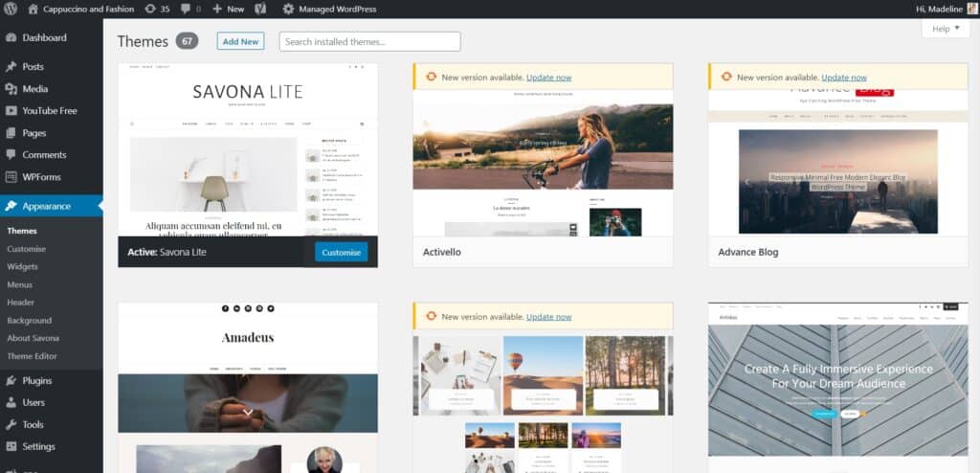Open the Cappuccino and Fashion site menu
This screenshot has height=473, width=980.
[x=88, y=9]
